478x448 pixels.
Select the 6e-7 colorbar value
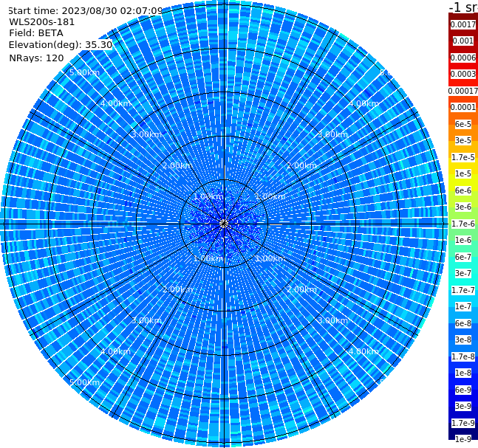[463, 257]
